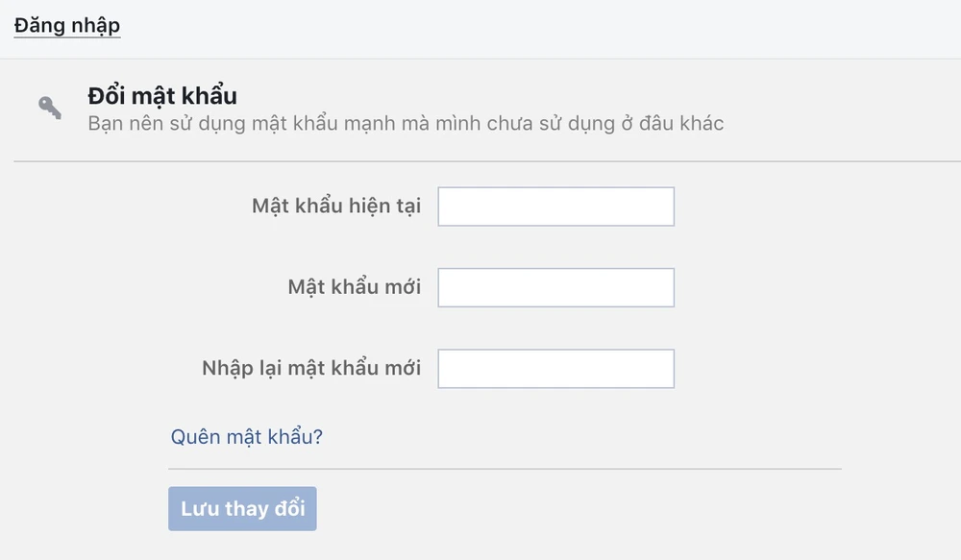The image size is (961, 560).
Task: Click the divider above Lưu thay đổi
Action: coord(505,469)
